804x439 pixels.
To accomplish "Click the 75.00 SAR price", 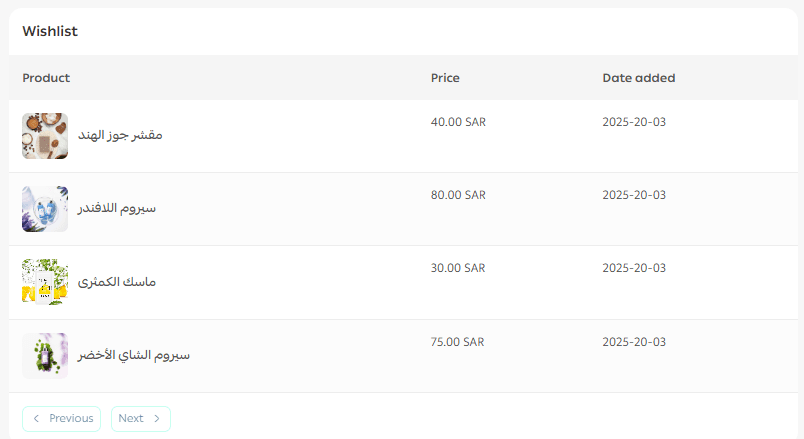I will [x=457, y=342].
